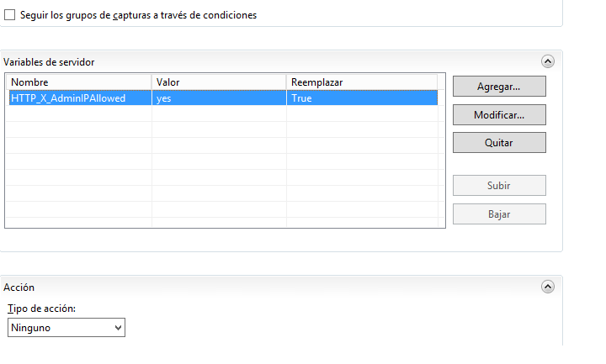The image size is (606, 364).
Task: Select the HTTP_X_AdminIPAllowed variable name
Action: (68, 98)
